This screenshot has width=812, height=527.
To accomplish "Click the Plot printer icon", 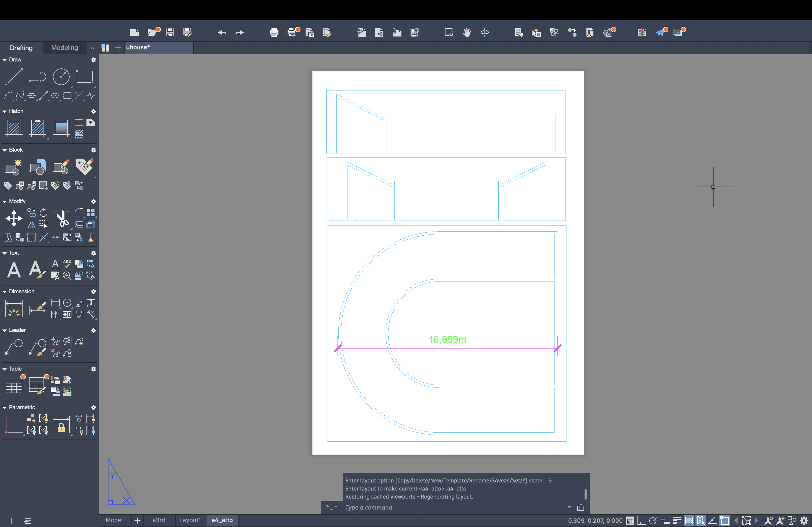I will point(274,32).
